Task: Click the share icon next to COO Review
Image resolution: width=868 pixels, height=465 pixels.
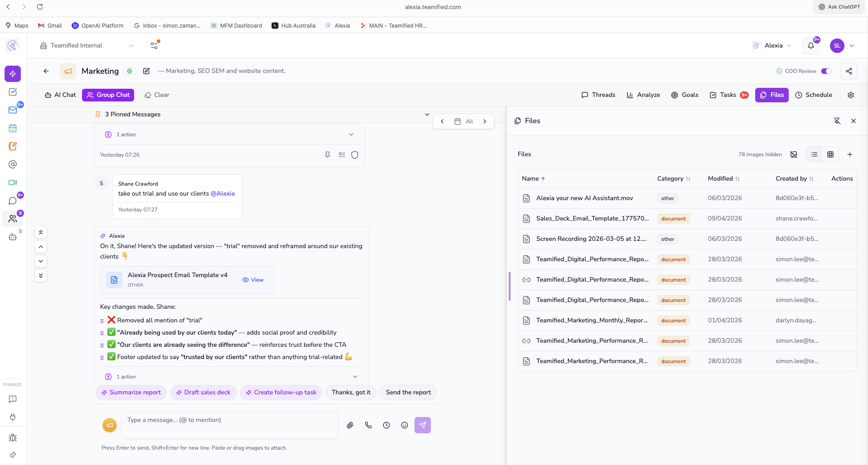Action: point(849,71)
